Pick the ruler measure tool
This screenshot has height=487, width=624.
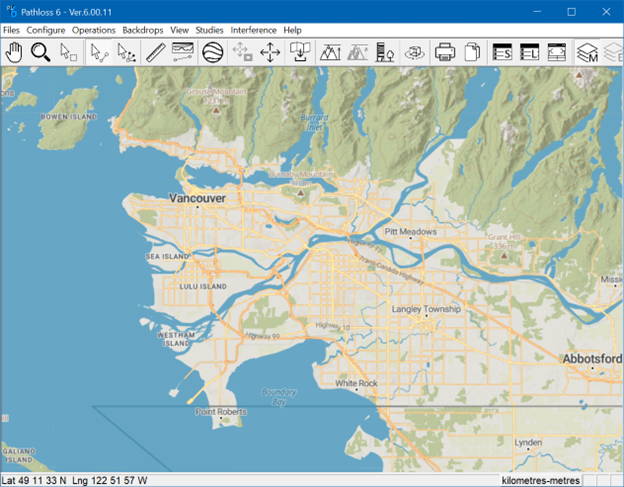click(154, 52)
